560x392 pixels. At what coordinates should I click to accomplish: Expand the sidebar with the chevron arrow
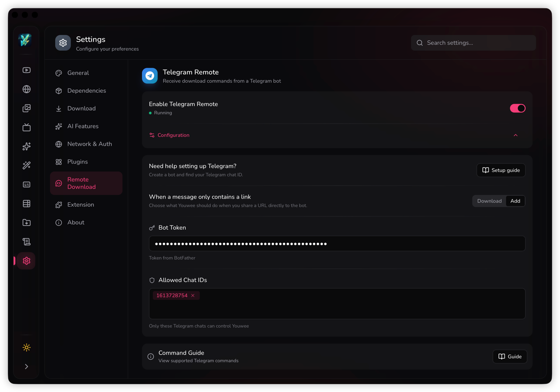point(26,366)
